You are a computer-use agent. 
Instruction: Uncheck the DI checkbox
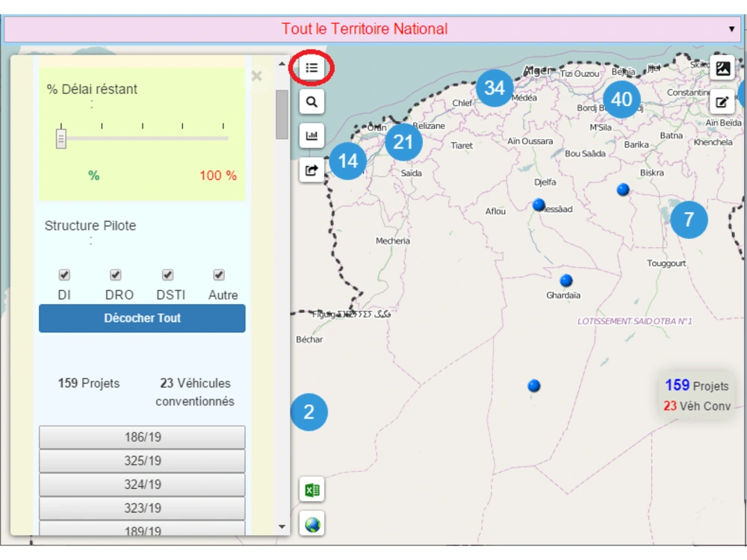coord(64,275)
